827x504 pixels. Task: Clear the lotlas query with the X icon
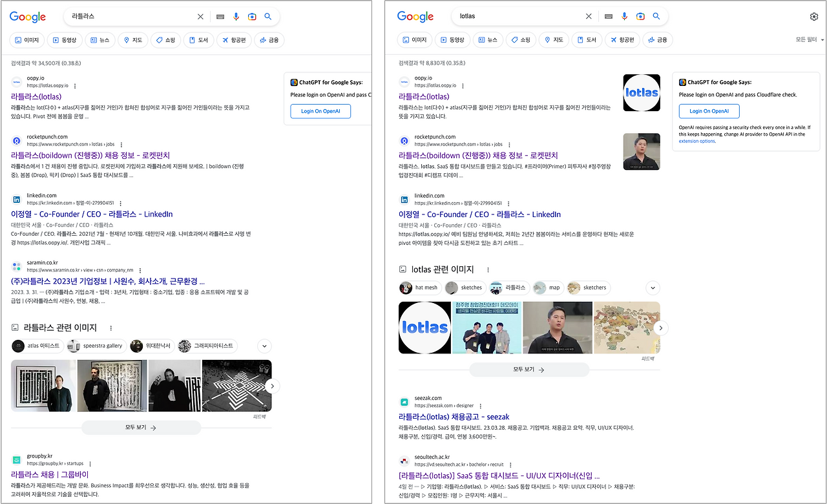point(589,16)
